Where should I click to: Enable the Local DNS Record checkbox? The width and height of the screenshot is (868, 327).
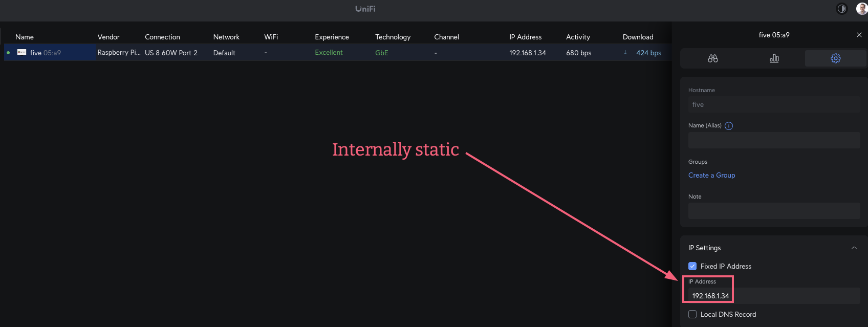[x=692, y=314]
